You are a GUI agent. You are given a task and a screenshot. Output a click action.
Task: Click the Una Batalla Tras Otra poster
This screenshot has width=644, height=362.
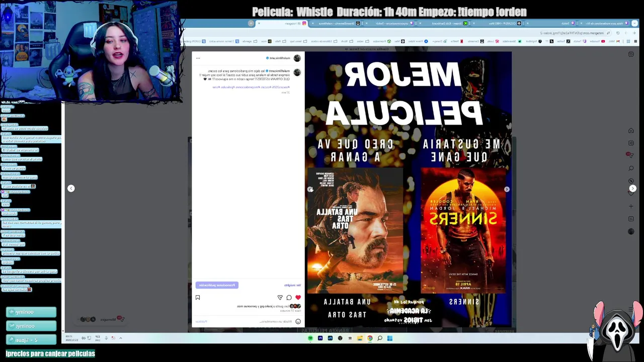pos(355,230)
